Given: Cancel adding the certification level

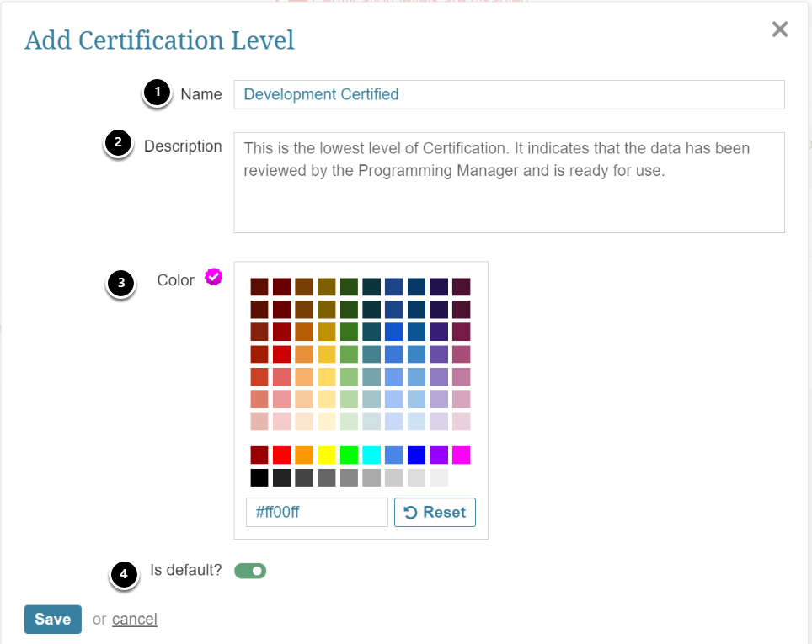Looking at the screenshot, I should coord(135,620).
